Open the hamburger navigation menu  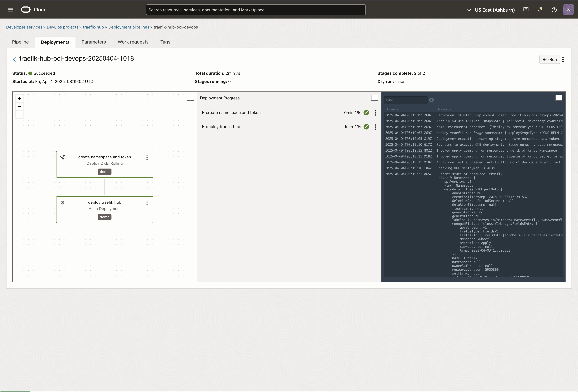(x=10, y=10)
